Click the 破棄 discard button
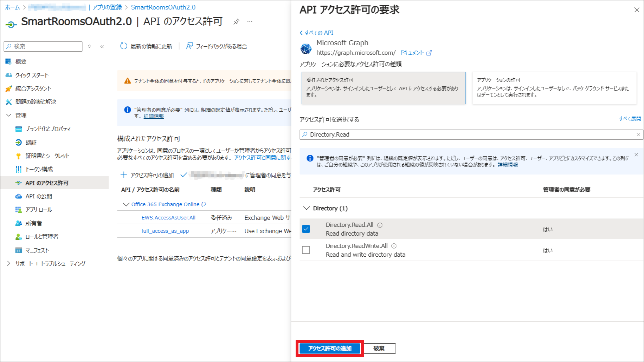 coord(379,348)
